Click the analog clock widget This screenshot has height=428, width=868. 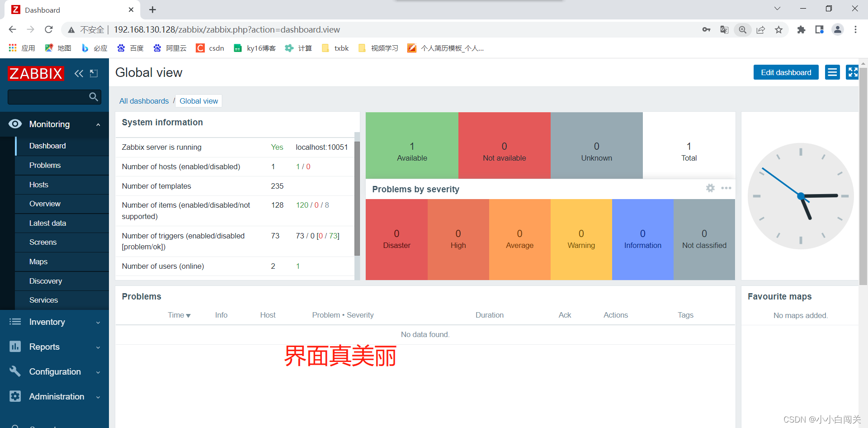pyautogui.click(x=800, y=196)
